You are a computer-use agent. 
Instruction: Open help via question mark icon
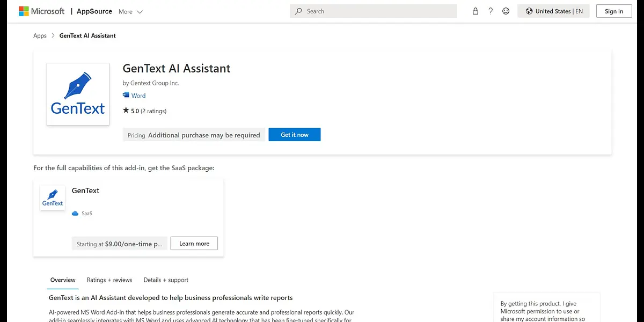pyautogui.click(x=491, y=11)
